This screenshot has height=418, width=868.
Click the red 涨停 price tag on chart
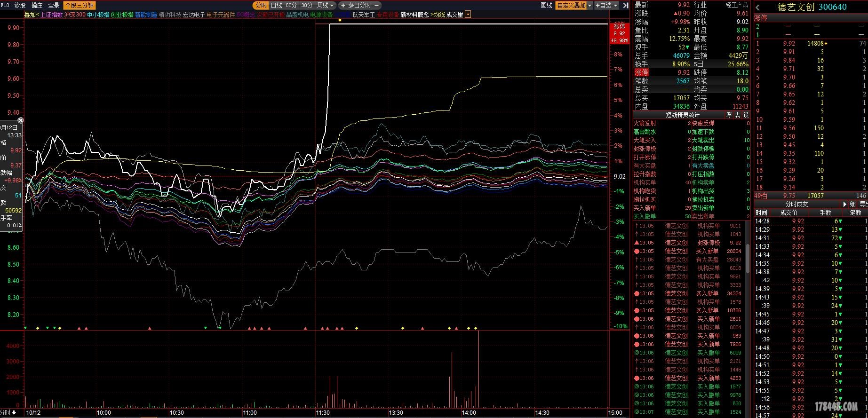[x=619, y=33]
